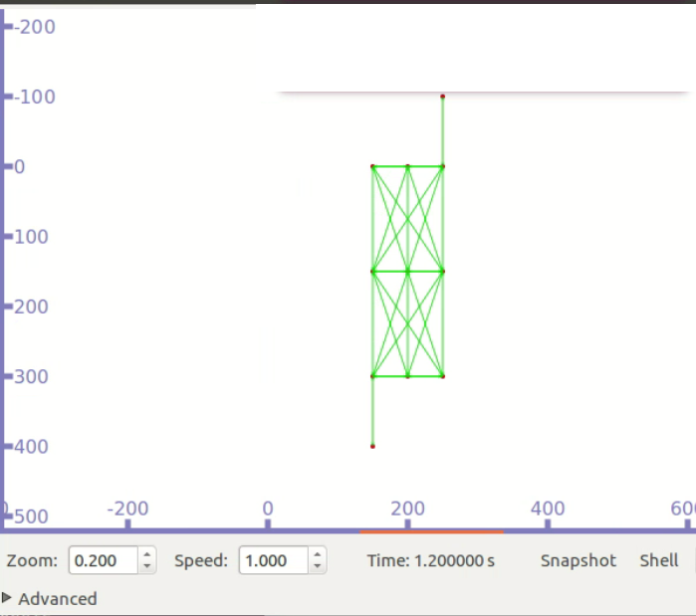This screenshot has height=616, width=696.
Task: Decrease Speed with the down arrow
Action: pyautogui.click(x=317, y=566)
